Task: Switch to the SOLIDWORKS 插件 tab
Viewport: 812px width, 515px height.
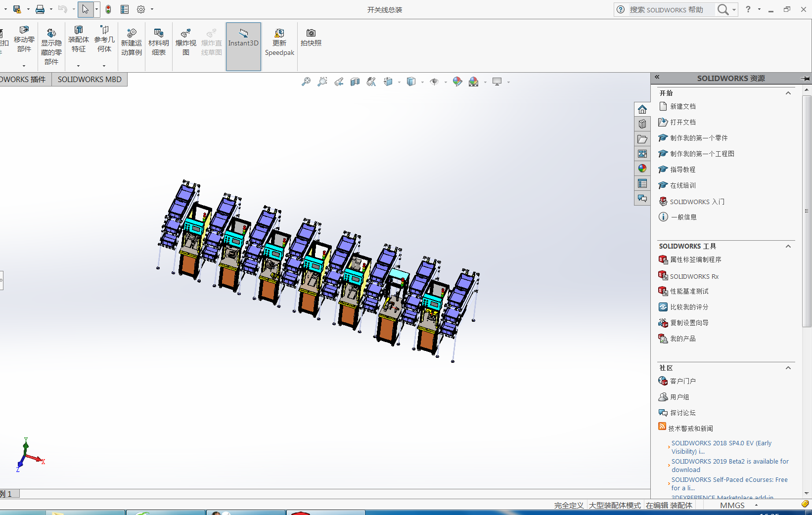Action: point(24,79)
